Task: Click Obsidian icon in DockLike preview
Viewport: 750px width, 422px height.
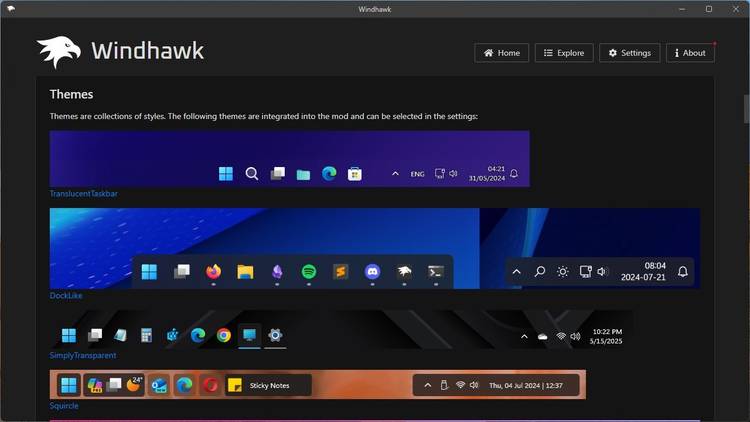Action: pos(277,272)
